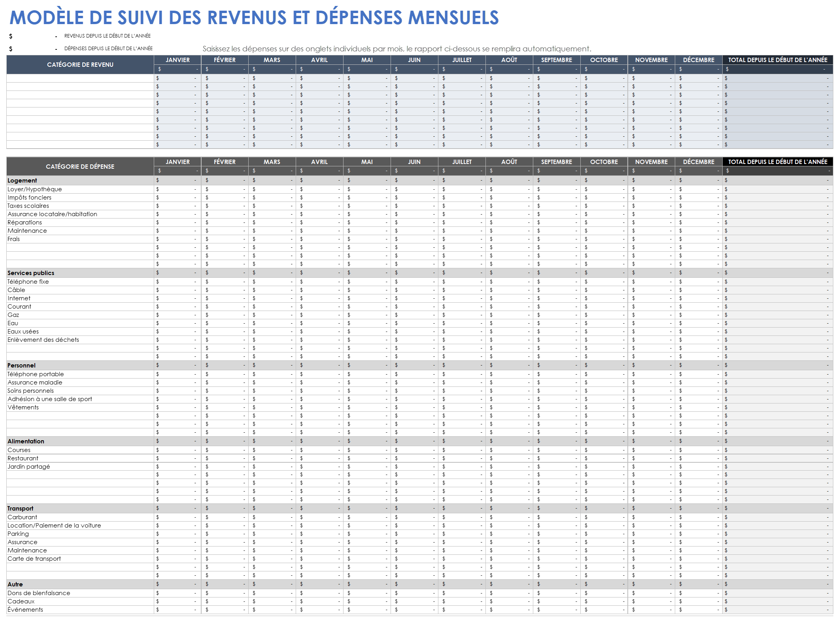Select the Logement section row label

coord(22,181)
